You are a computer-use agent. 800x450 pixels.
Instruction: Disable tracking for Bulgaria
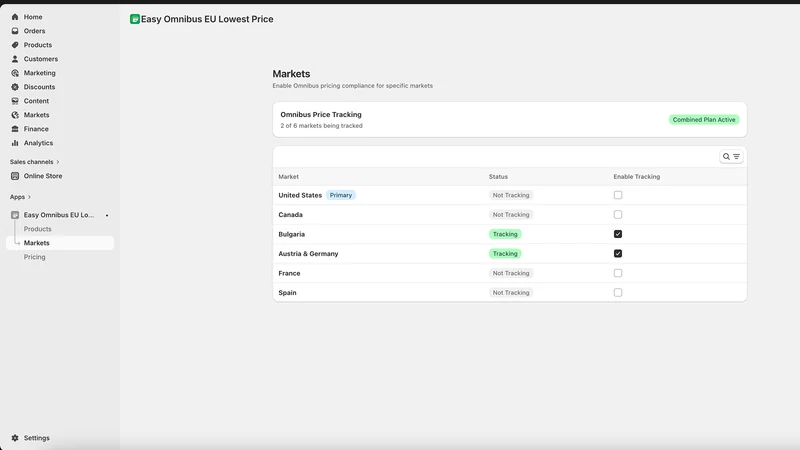pyautogui.click(x=618, y=234)
